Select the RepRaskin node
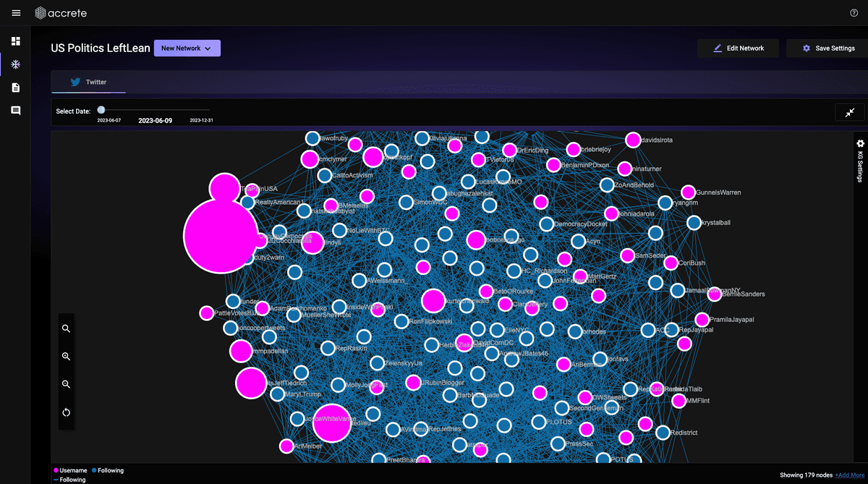Screen dimensions: 868x484 (x=327, y=348)
